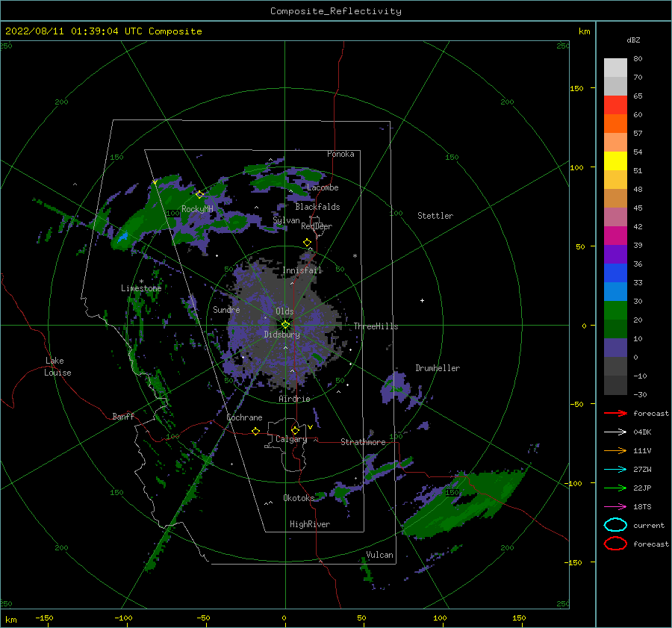Click the yellow diamond marker south of RedDeer
The image size is (672, 628).
pyautogui.click(x=307, y=243)
